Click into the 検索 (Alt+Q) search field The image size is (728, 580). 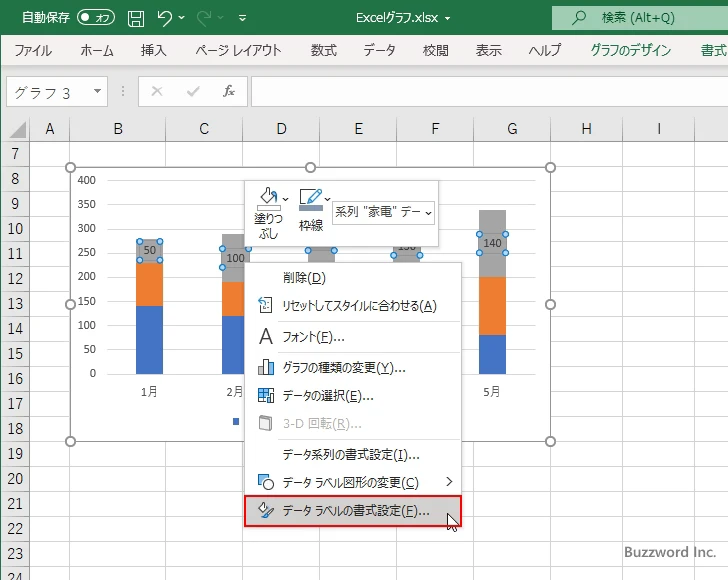[640, 18]
